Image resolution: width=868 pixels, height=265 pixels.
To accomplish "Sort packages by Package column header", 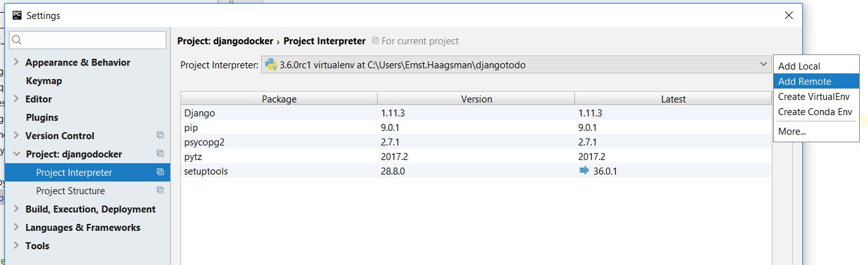I will (x=279, y=99).
